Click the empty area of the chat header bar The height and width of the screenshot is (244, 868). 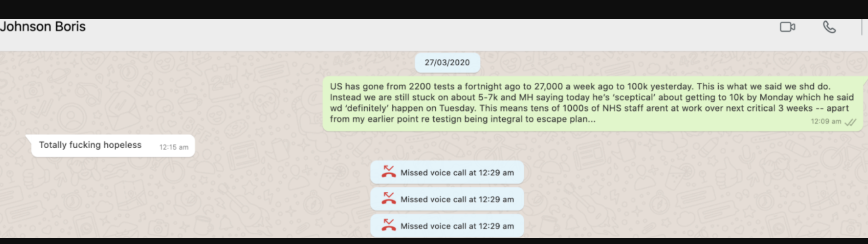[404, 34]
